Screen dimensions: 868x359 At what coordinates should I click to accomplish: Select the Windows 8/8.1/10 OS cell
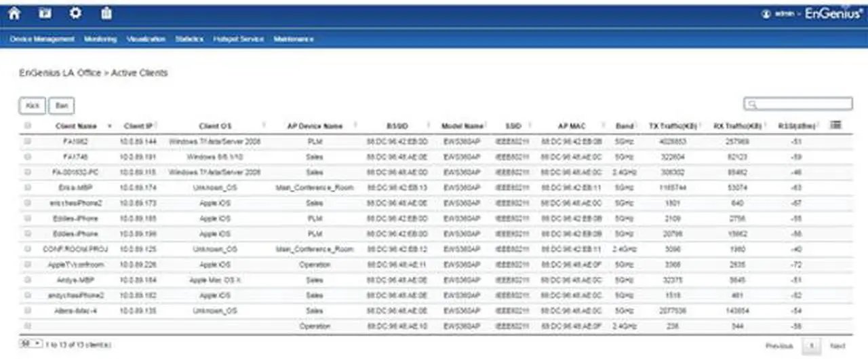pyautogui.click(x=214, y=157)
